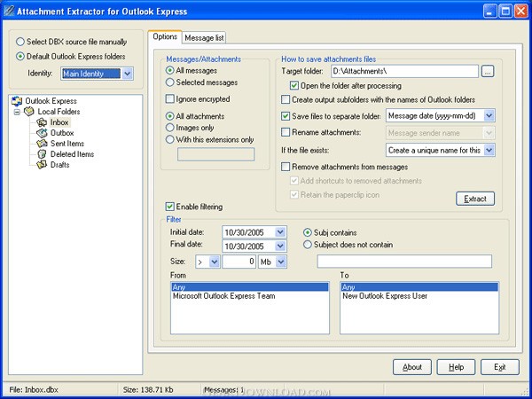Click the size value field
Screen dimensions: 532x399
pyautogui.click(x=239, y=262)
